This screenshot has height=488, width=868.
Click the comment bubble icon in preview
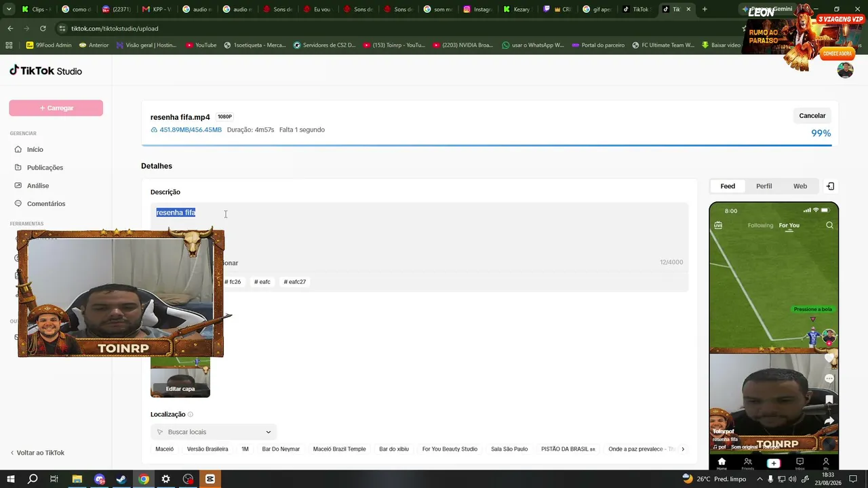829,379
